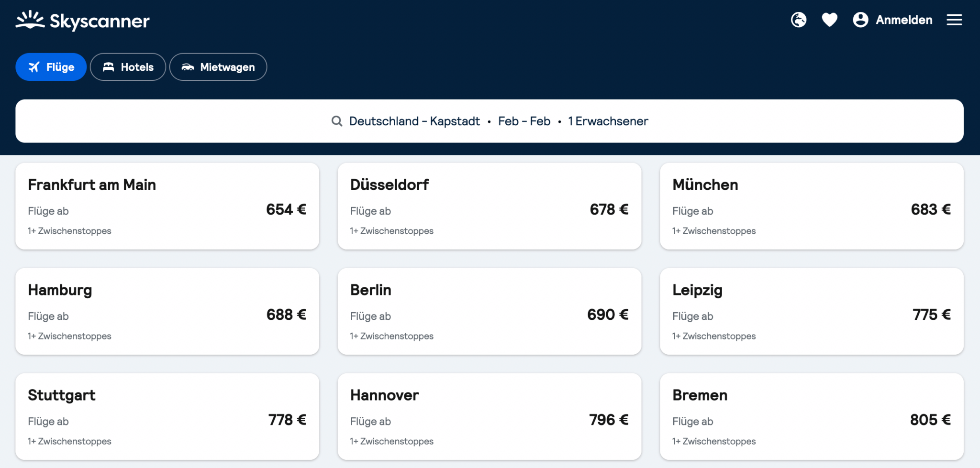Click the bed icon on the Hotels button
Screen dimensions: 980x468
[x=109, y=67]
